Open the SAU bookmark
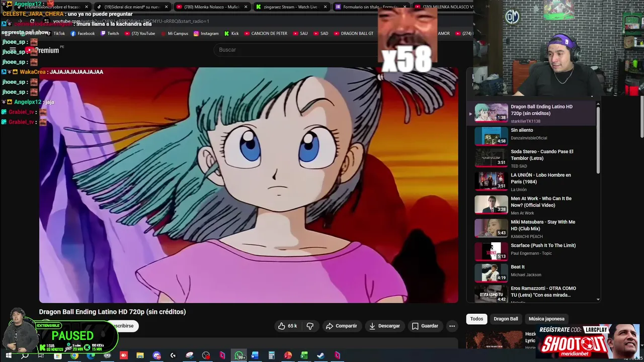The image size is (644, 362). [x=300, y=34]
